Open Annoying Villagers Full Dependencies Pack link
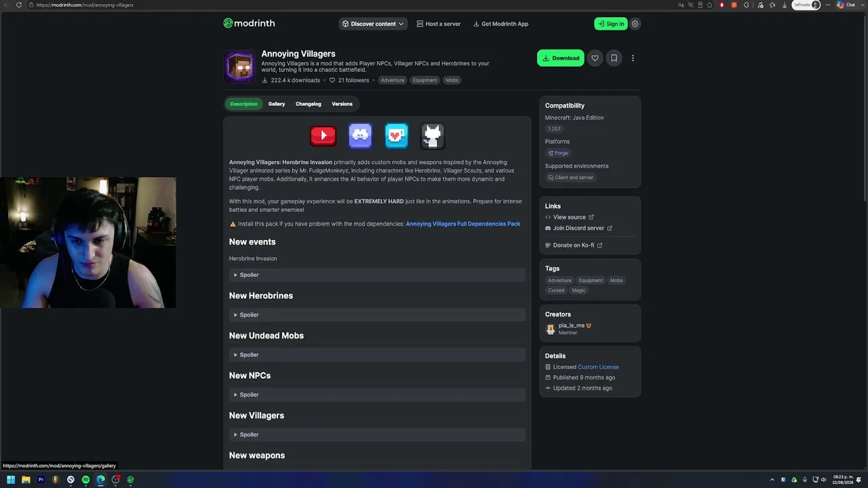The height and width of the screenshot is (488, 868). coord(463,224)
